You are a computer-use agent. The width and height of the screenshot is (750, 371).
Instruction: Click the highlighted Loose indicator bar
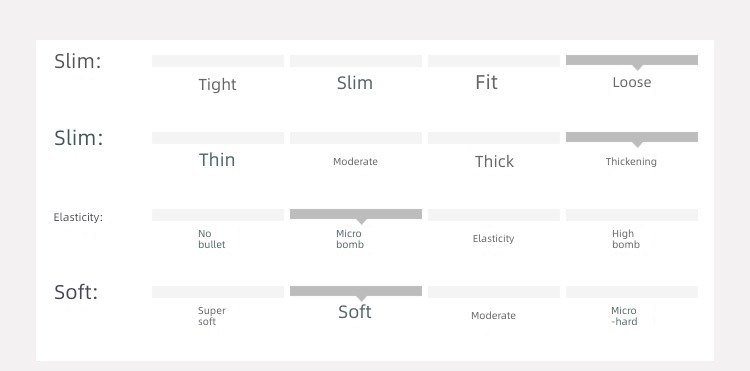[x=632, y=60]
